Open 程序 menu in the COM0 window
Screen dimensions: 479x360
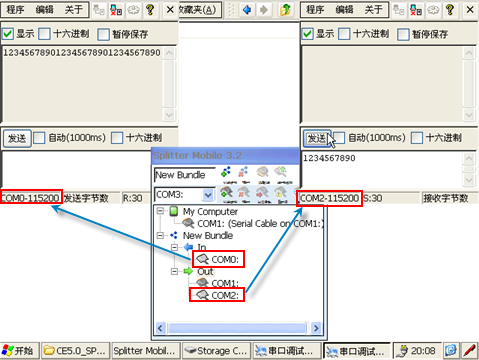[x=15, y=10]
